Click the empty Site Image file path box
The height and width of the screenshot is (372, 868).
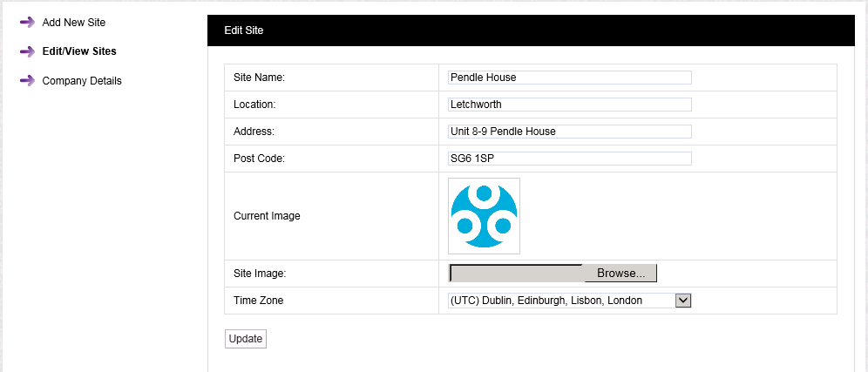(x=516, y=274)
